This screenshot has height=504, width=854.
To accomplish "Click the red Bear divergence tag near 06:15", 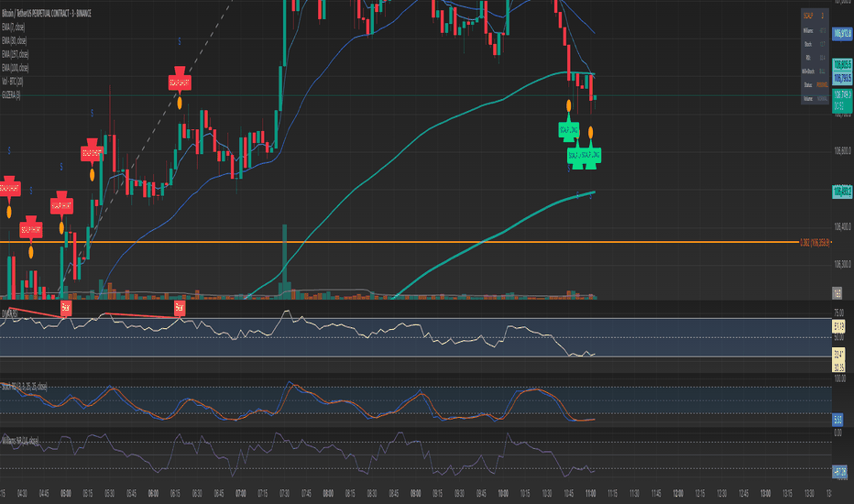I will [180, 308].
